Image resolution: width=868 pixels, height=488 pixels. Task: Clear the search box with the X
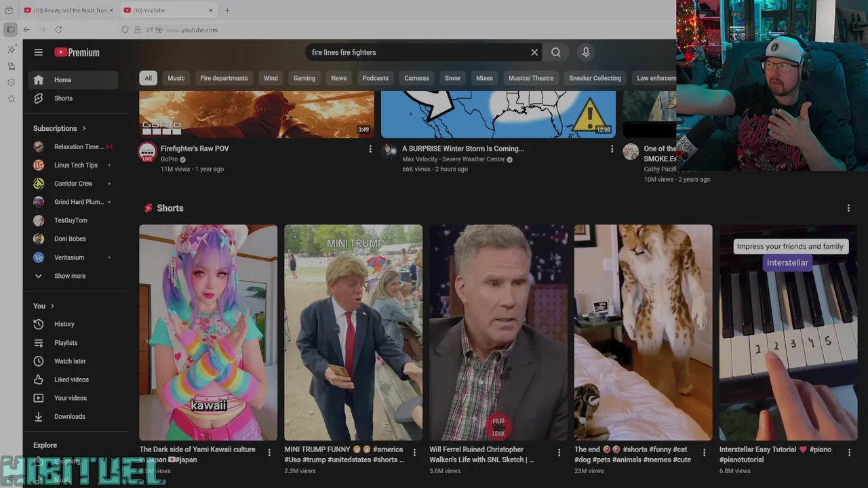pos(534,52)
